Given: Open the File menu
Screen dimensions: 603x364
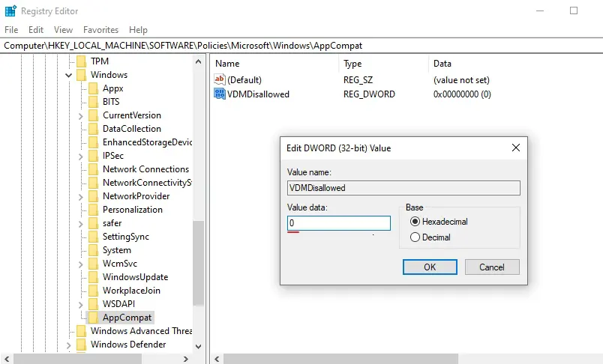Looking at the screenshot, I should [11, 29].
